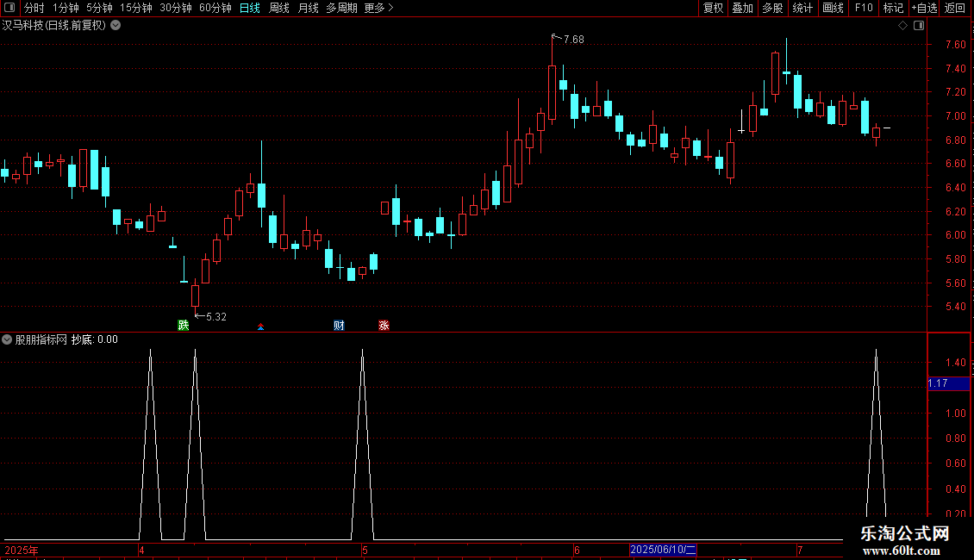Click month 7 on the time axis
The height and width of the screenshot is (560, 974).
pos(799,550)
